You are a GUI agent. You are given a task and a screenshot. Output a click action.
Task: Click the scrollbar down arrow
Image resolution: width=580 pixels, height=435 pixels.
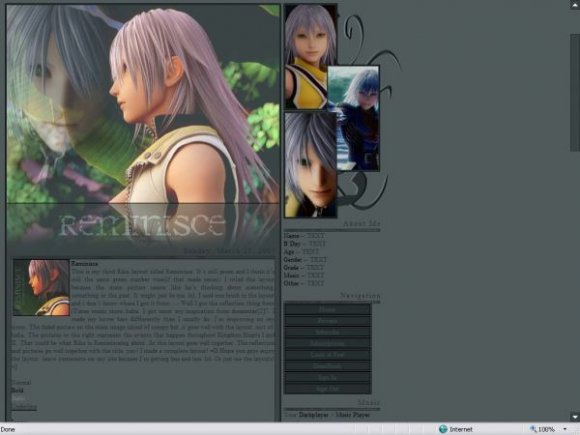pos(575,417)
